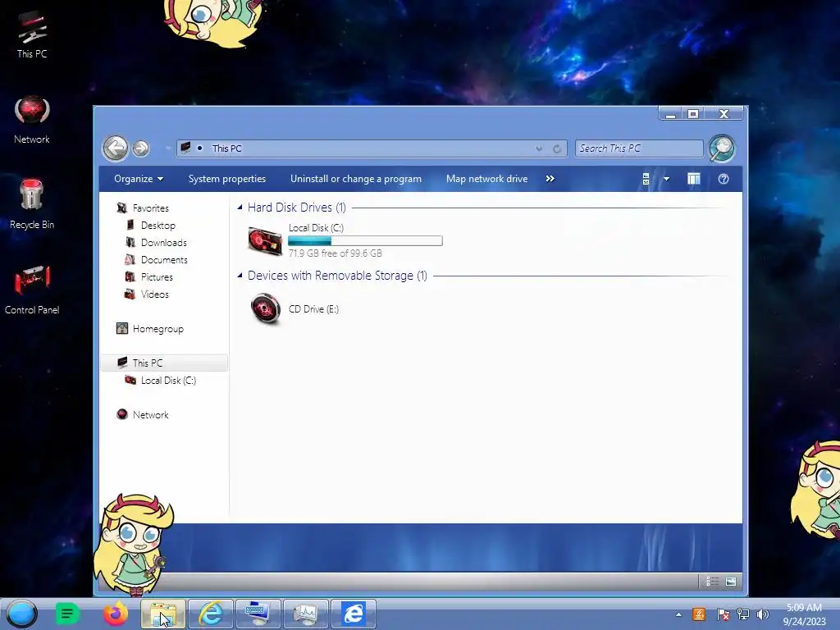This screenshot has width=840, height=630.
Task: Open Documents under Favorites
Action: [x=164, y=260]
